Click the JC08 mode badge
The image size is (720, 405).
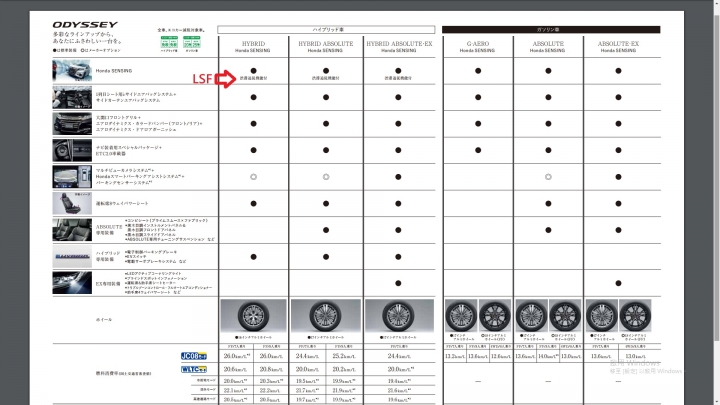pos(193,356)
